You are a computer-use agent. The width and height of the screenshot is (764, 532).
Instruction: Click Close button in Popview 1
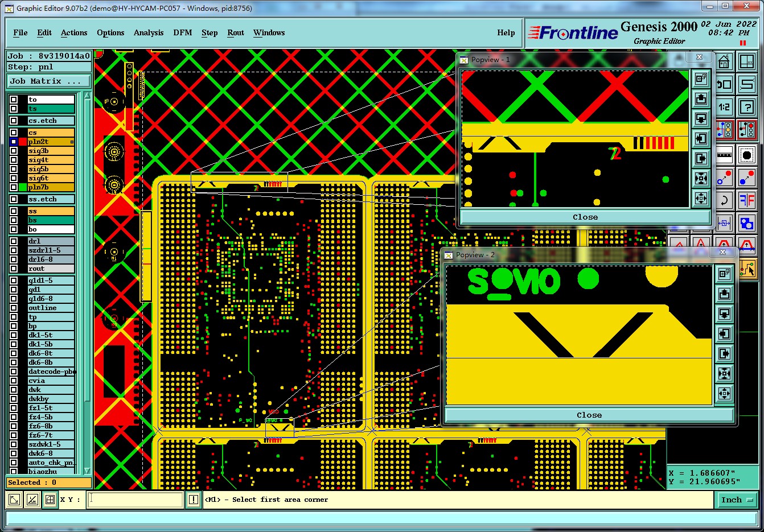click(x=585, y=217)
